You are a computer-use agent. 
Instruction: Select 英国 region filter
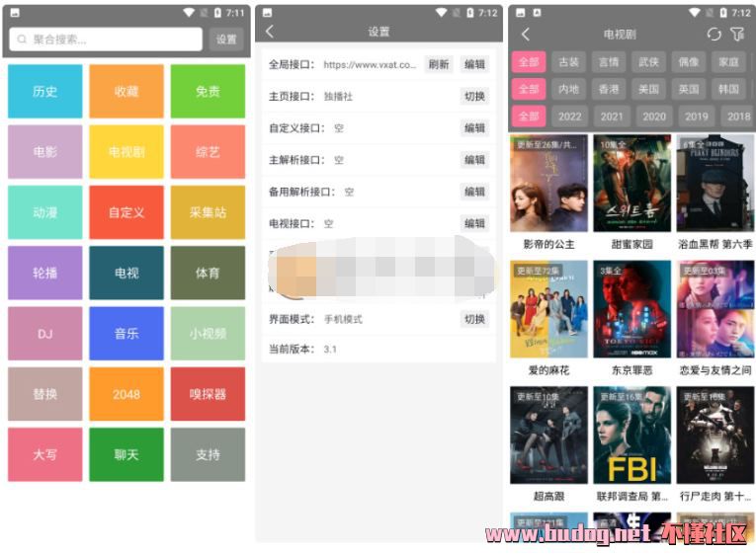click(x=689, y=89)
